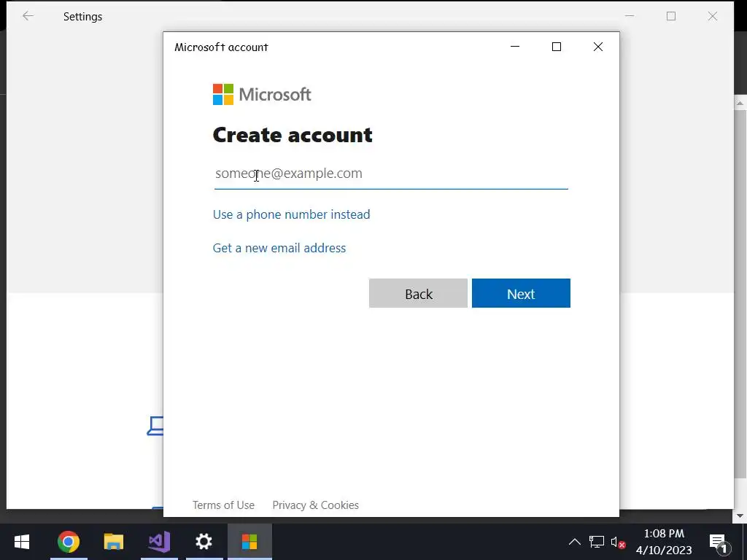Click the 'Microsoft account' dialog title

point(221,47)
